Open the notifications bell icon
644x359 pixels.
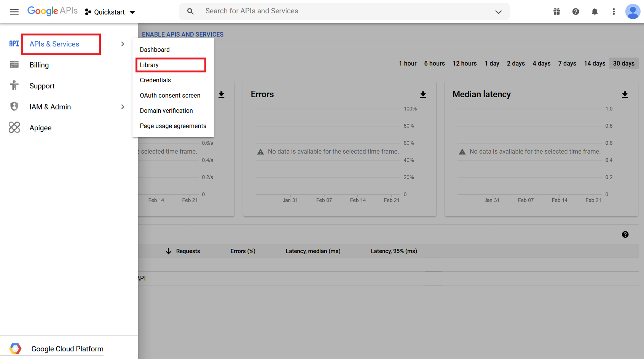[x=595, y=12]
